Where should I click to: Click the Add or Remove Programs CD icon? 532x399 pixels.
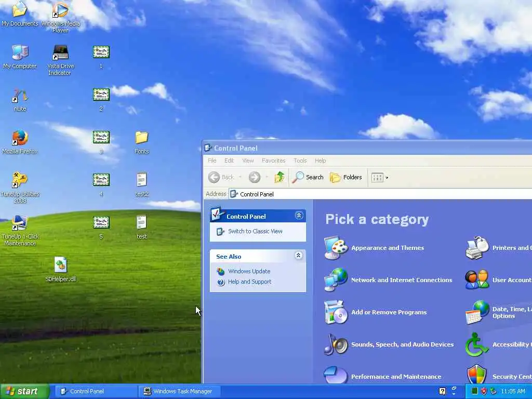336,312
